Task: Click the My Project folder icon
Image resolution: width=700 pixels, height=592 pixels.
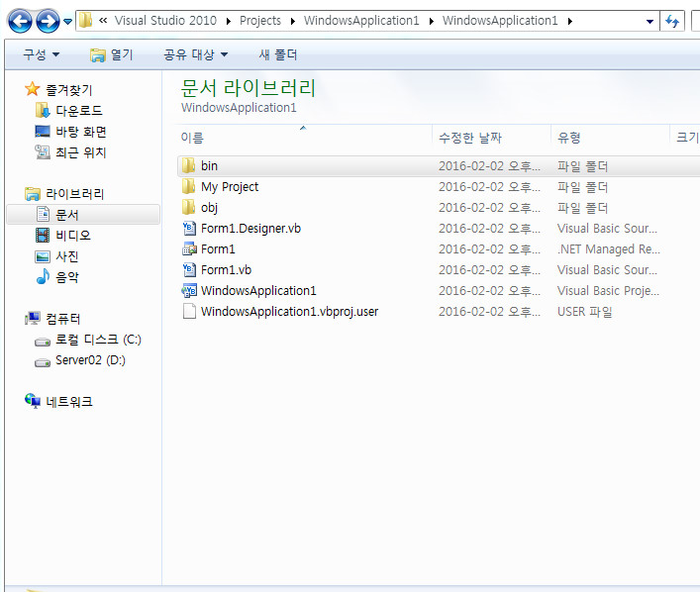Action: [x=188, y=186]
